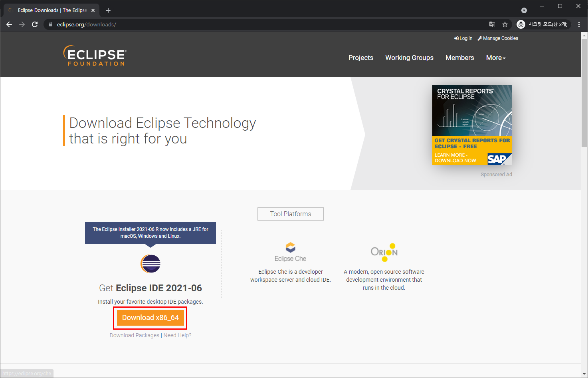Open the incognito mode profile badge
The width and height of the screenshot is (588, 378).
coord(543,24)
